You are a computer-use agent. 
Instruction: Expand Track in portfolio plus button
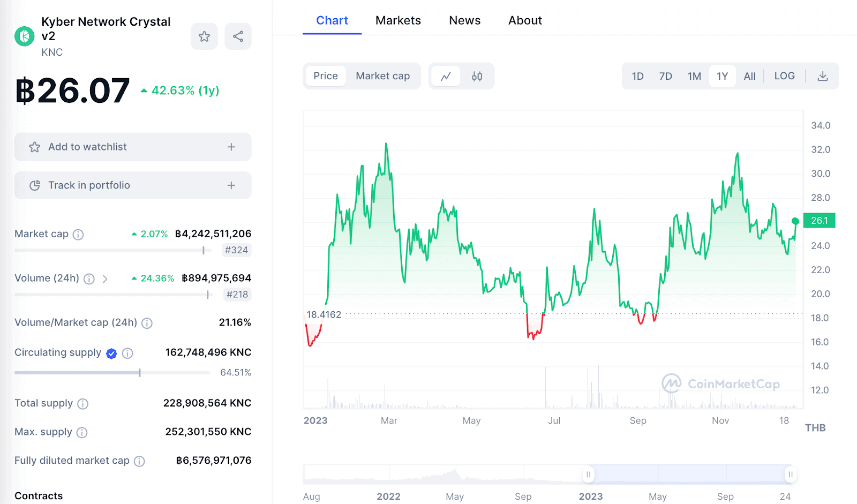231,185
